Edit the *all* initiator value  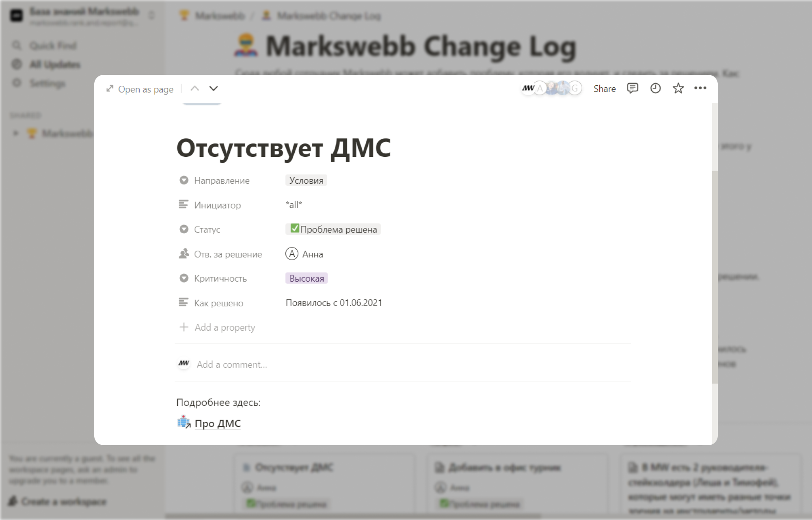point(294,205)
